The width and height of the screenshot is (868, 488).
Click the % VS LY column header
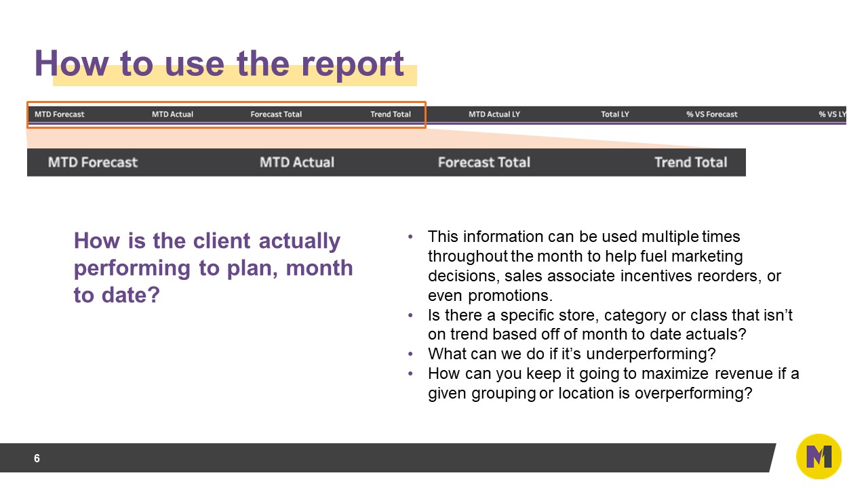pos(832,114)
